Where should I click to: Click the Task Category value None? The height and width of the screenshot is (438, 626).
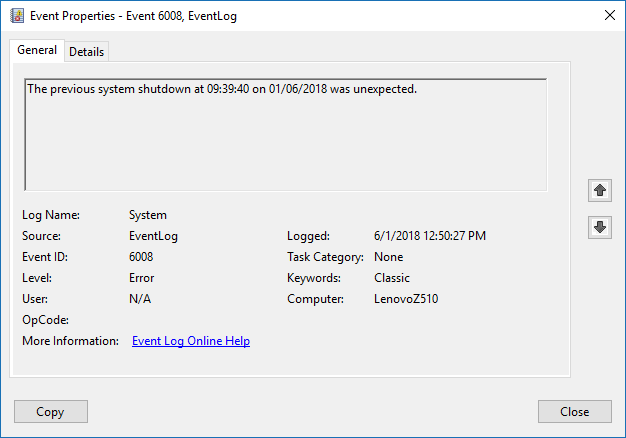tap(388, 257)
